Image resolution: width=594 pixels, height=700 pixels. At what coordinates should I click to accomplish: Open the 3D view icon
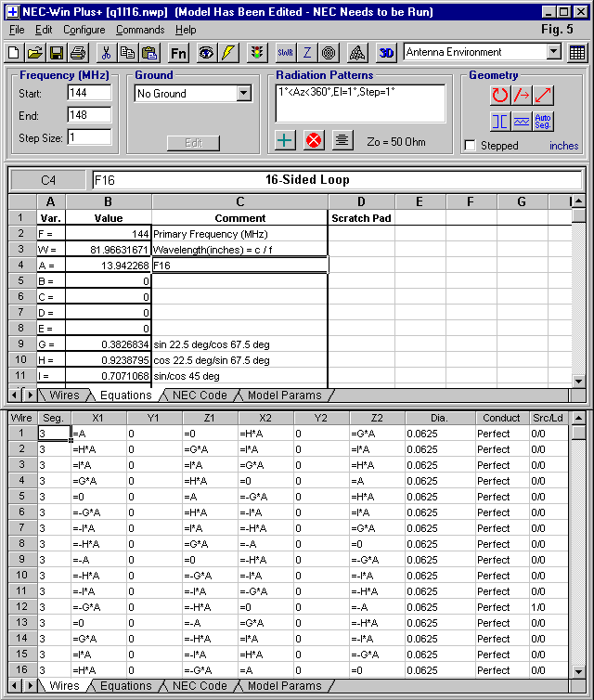click(x=387, y=52)
